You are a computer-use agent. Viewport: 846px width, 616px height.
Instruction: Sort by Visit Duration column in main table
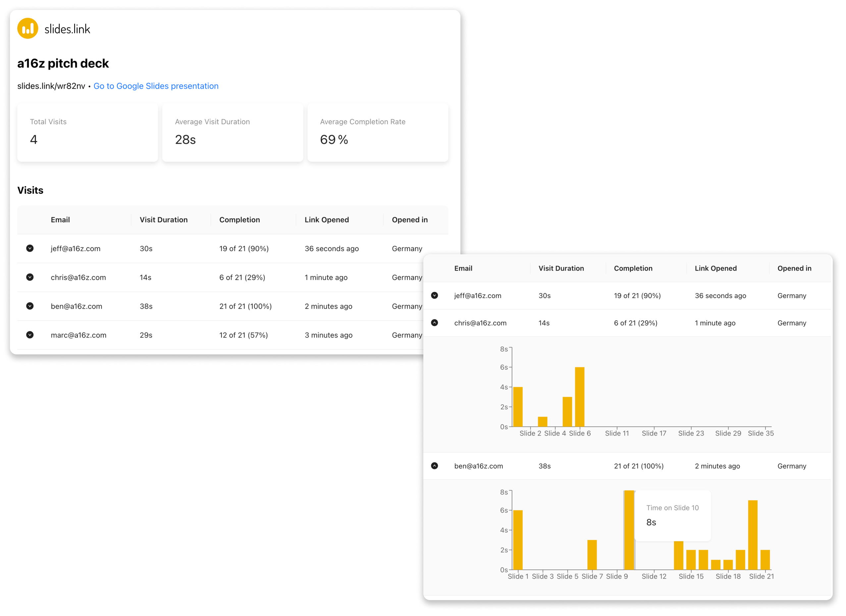pyautogui.click(x=163, y=220)
